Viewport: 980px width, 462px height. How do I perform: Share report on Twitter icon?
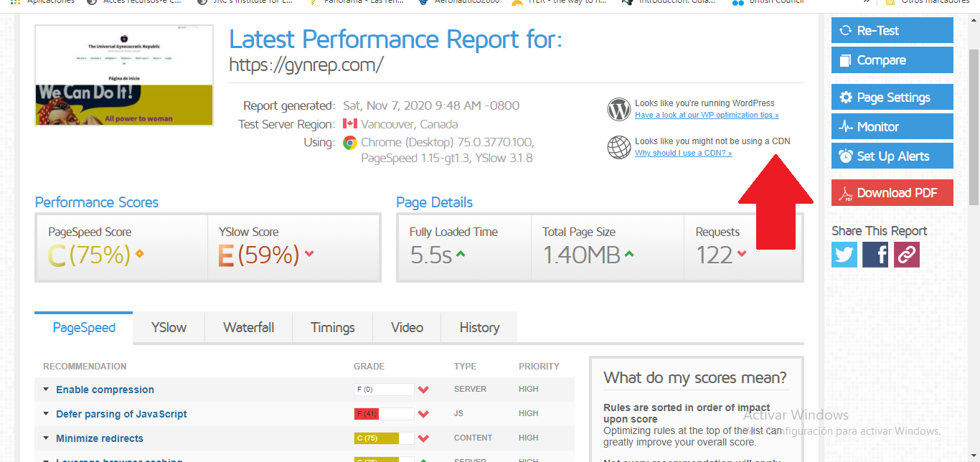point(844,255)
